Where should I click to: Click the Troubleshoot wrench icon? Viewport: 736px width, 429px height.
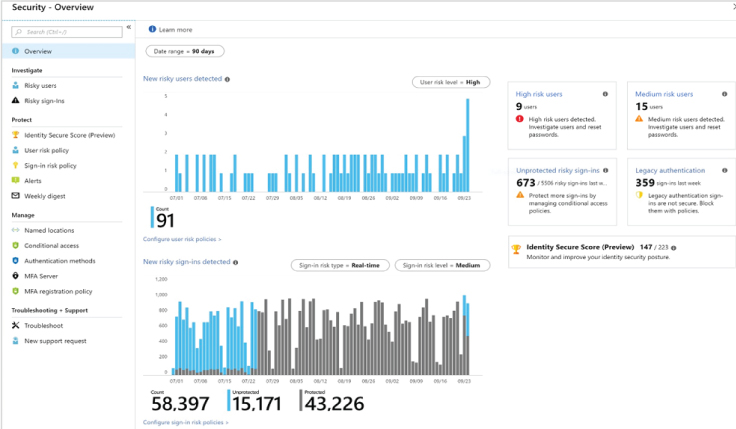(x=16, y=326)
